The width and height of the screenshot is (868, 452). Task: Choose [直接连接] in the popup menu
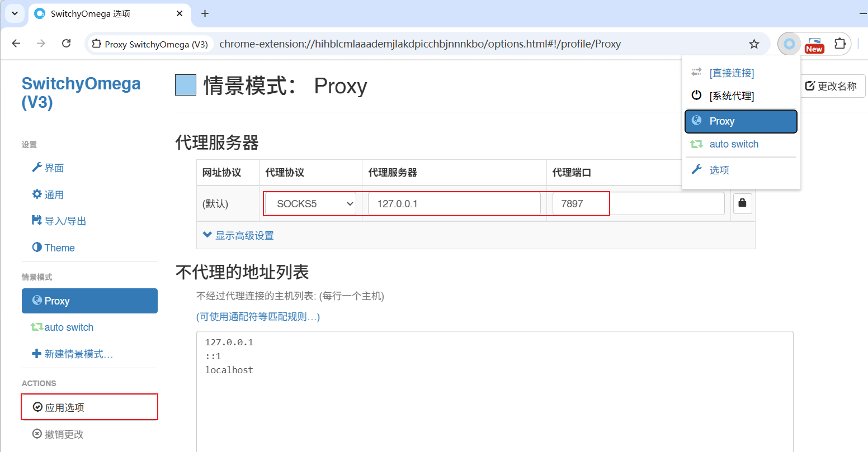[x=741, y=73]
